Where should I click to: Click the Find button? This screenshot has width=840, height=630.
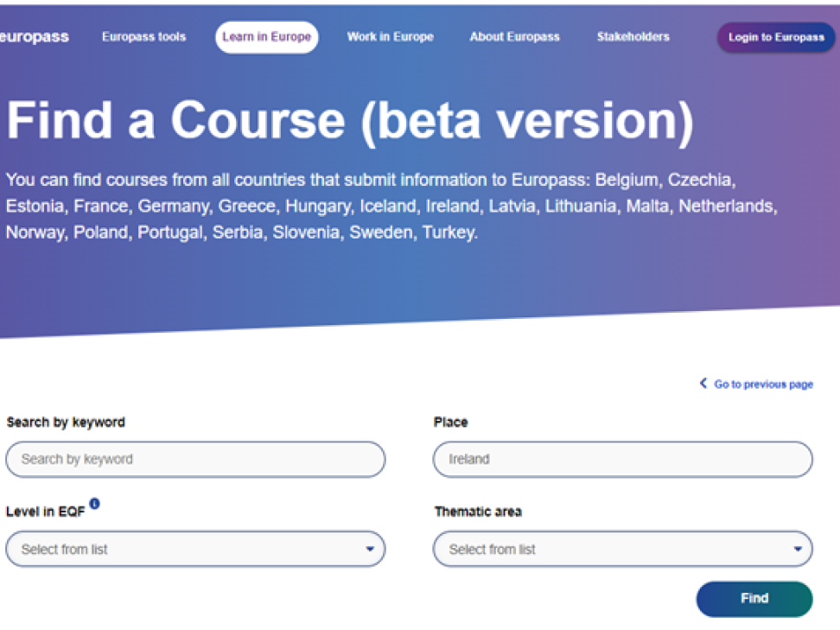coord(754,598)
